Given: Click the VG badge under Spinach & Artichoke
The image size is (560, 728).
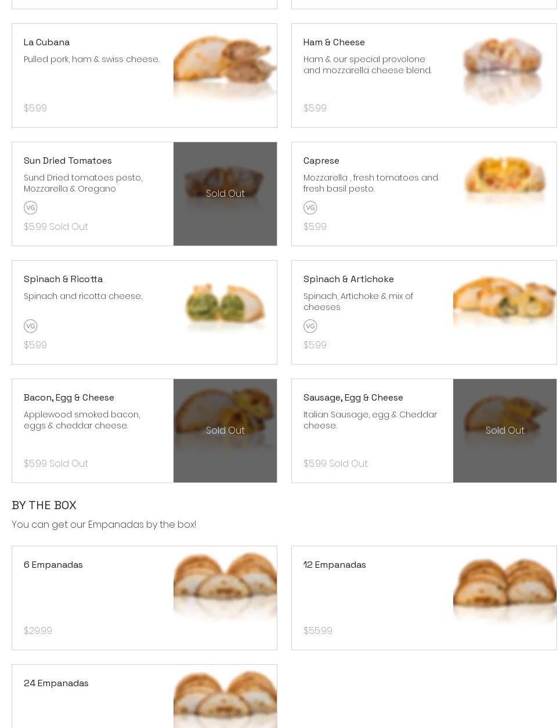Looking at the screenshot, I should [310, 326].
